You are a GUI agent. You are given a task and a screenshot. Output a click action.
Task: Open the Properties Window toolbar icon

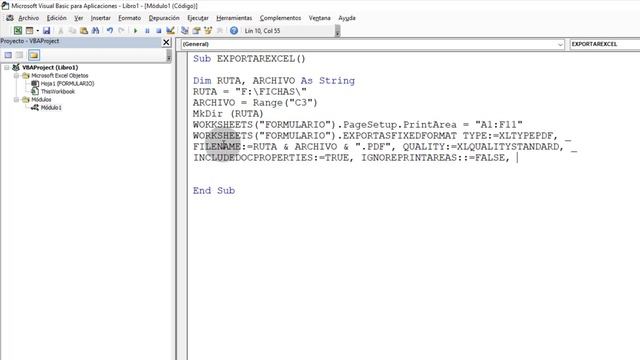pos(196,31)
